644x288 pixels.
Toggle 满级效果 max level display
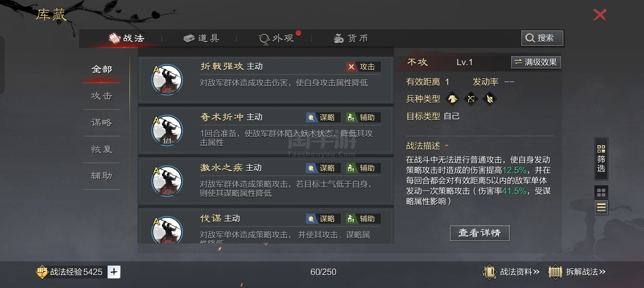tap(536, 62)
